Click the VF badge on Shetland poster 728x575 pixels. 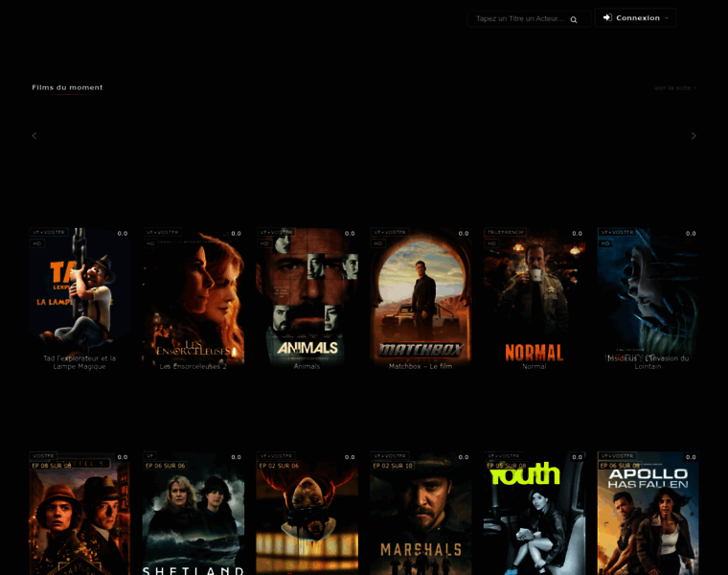[x=150, y=455]
